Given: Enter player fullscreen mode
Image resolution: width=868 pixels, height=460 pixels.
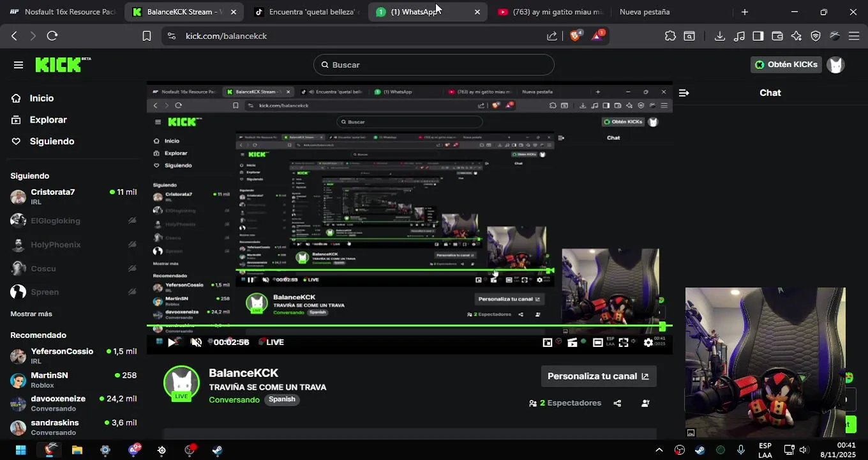Looking at the screenshot, I should [624, 342].
